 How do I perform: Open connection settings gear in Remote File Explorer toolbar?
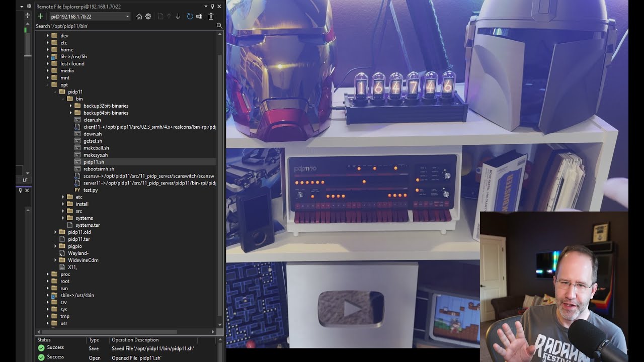148,17
